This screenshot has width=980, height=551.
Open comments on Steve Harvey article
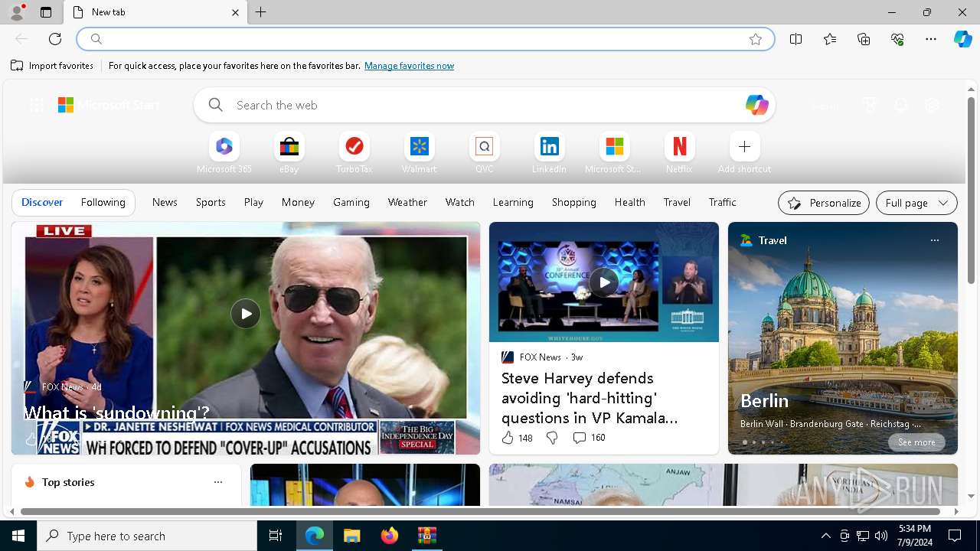[x=589, y=438]
